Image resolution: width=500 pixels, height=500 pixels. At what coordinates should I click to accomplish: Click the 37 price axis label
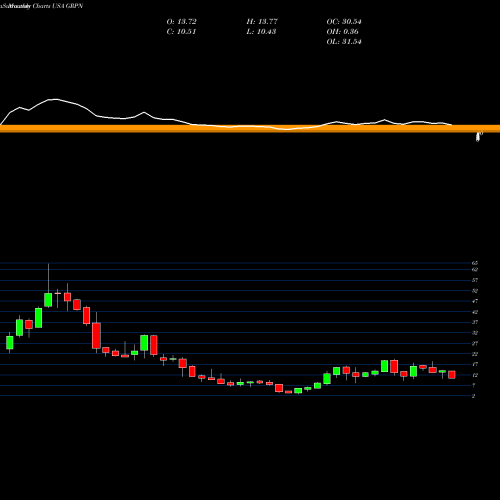(x=475, y=322)
